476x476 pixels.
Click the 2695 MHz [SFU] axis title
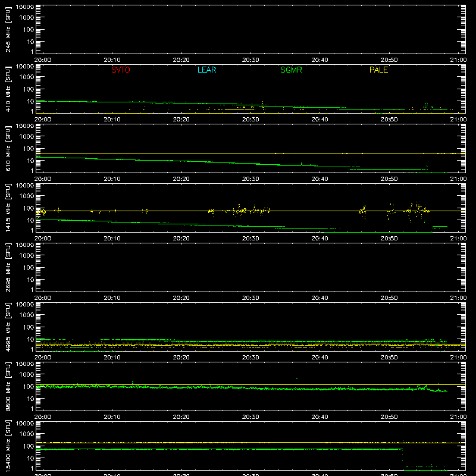click(x=8, y=267)
